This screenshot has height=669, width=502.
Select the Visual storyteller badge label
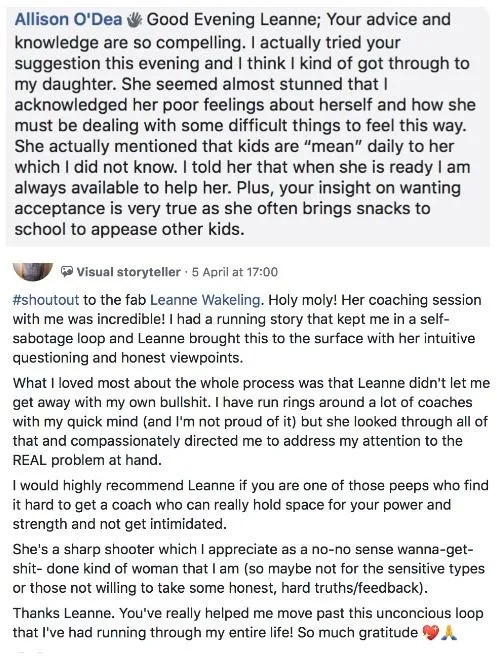point(128,272)
